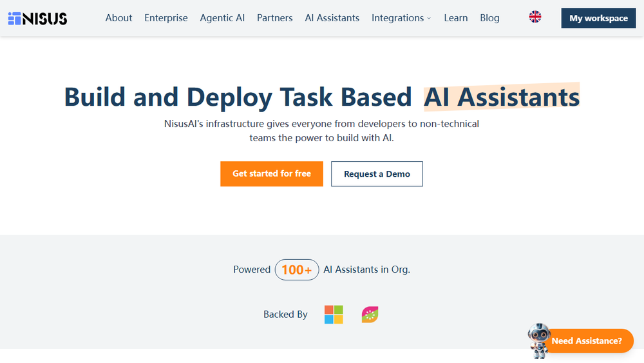Open the Need Assistance? chat button
The height and width of the screenshot is (363, 644).
[x=589, y=341]
